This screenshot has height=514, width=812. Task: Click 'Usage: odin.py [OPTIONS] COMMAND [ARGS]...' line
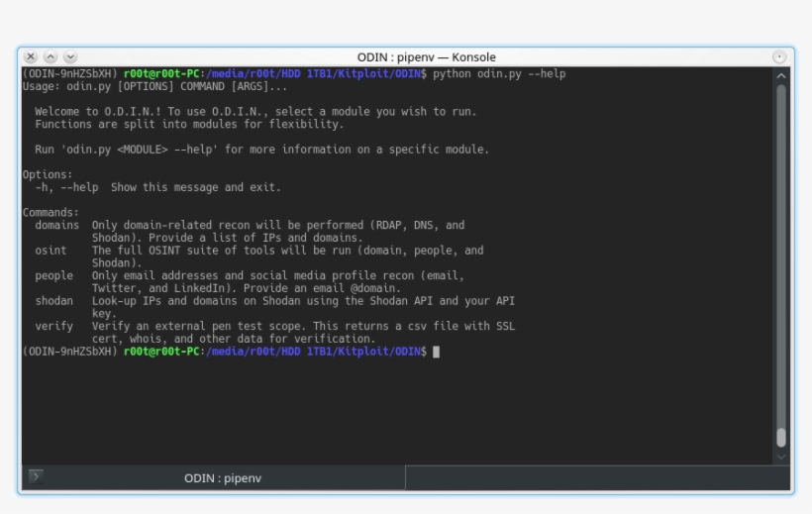154,86
